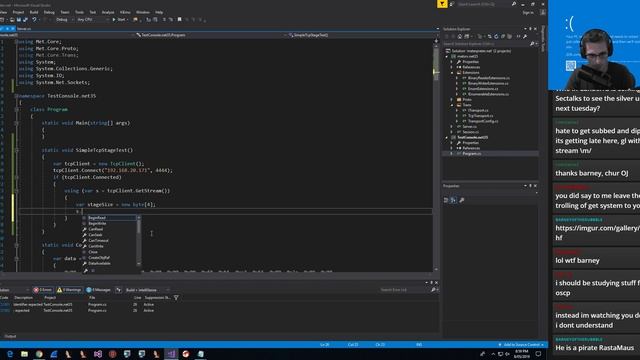Select CanRead in the IntelliSense list

109,229
